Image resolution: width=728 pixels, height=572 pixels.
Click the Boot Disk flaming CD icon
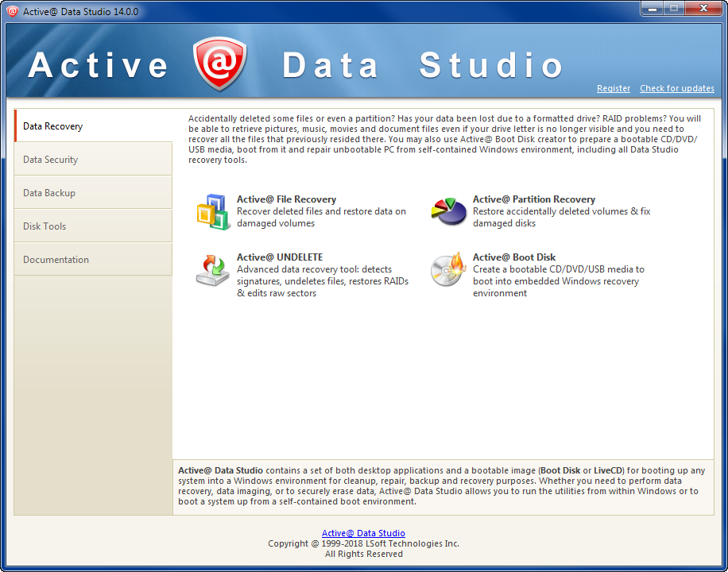tap(448, 269)
